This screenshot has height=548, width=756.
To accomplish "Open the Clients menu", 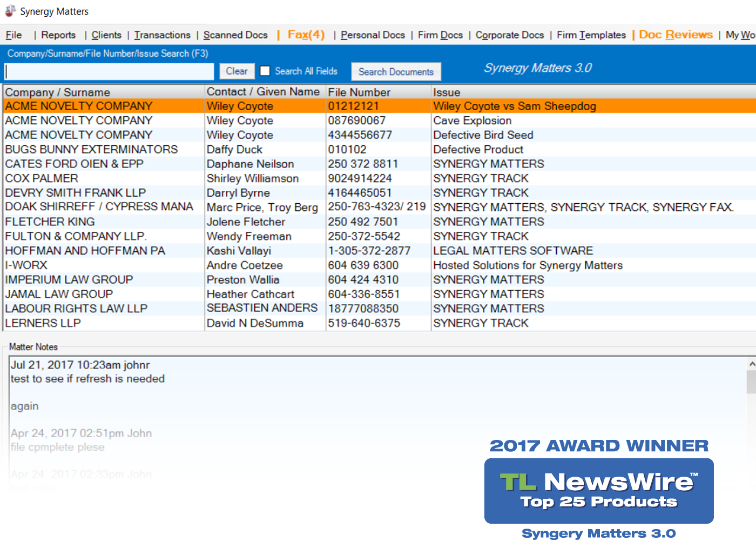I will click(x=106, y=35).
